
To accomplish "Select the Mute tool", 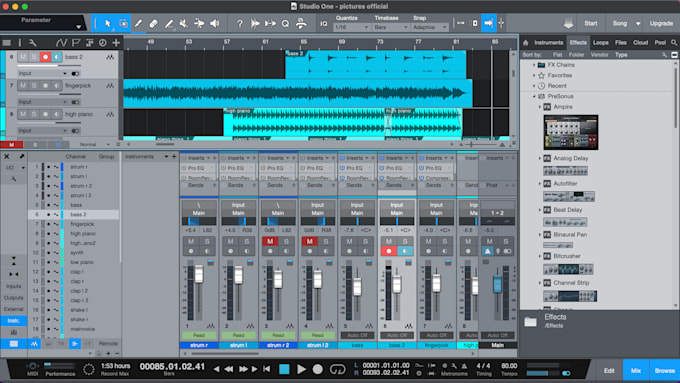I will pos(184,23).
